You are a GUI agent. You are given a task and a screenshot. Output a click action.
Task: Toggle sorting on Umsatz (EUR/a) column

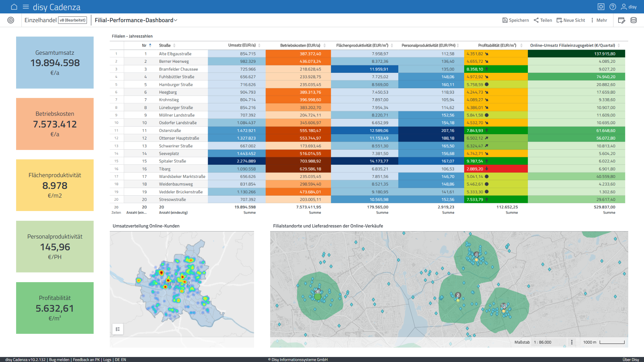(259, 45)
